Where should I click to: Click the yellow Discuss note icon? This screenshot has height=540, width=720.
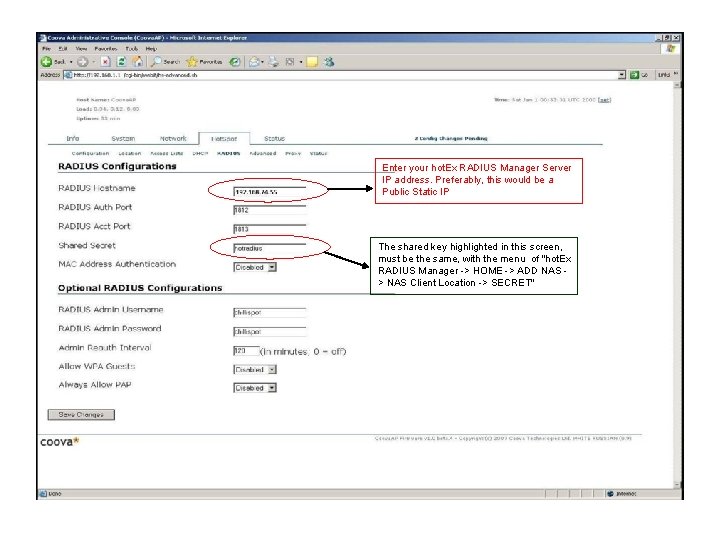pos(312,62)
